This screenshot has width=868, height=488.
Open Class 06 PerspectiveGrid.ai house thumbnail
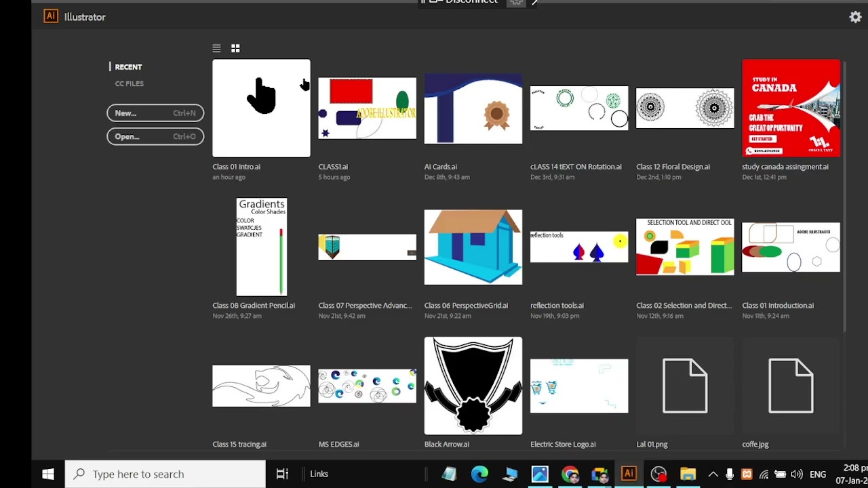(x=473, y=247)
